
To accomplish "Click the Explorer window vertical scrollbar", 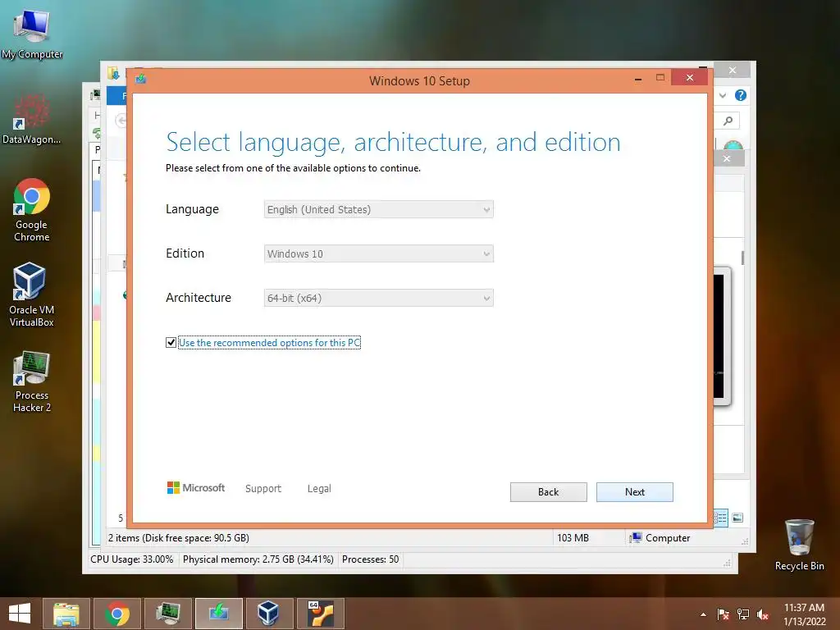I will pos(742,258).
